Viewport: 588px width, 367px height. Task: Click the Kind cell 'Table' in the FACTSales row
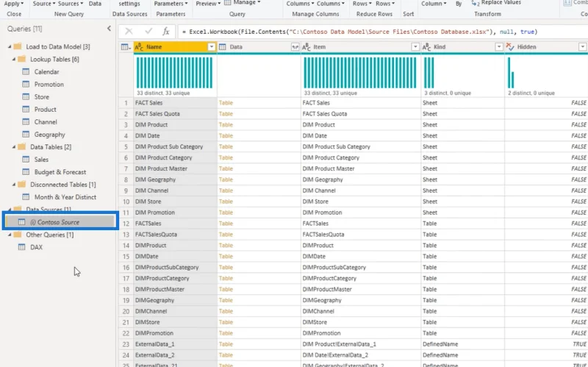pos(463,224)
